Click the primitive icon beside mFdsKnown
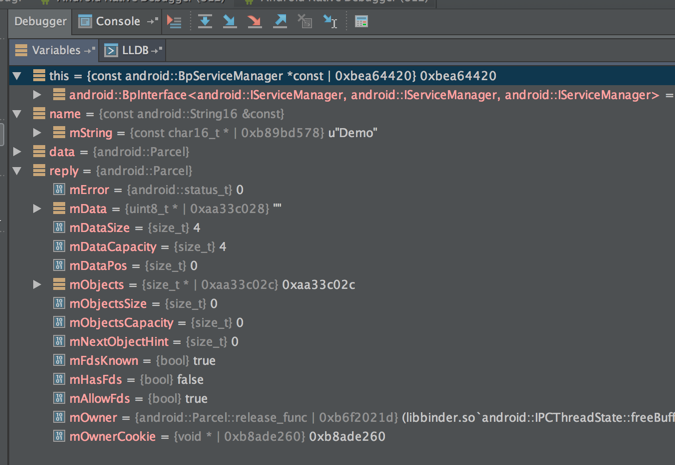675x465 pixels. tap(59, 360)
